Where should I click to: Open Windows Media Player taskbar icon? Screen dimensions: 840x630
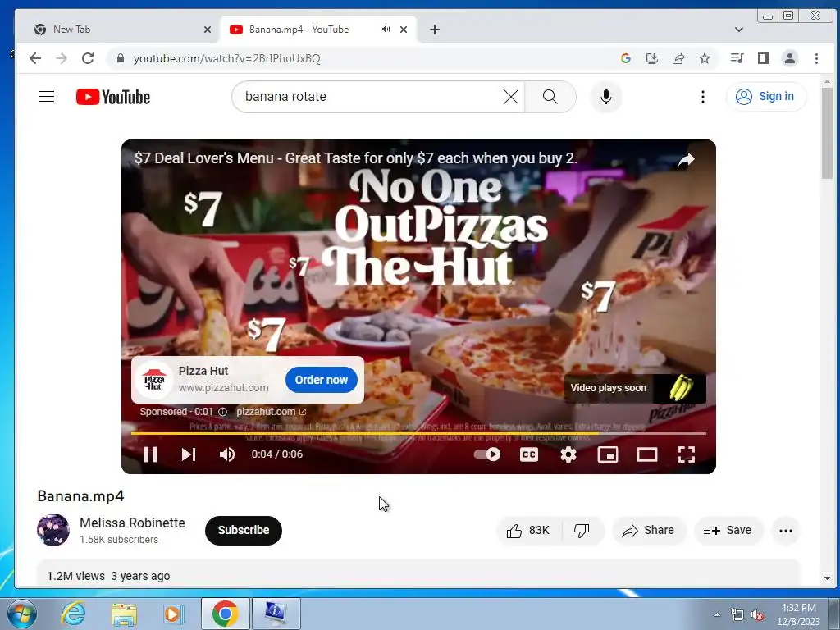[174, 614]
